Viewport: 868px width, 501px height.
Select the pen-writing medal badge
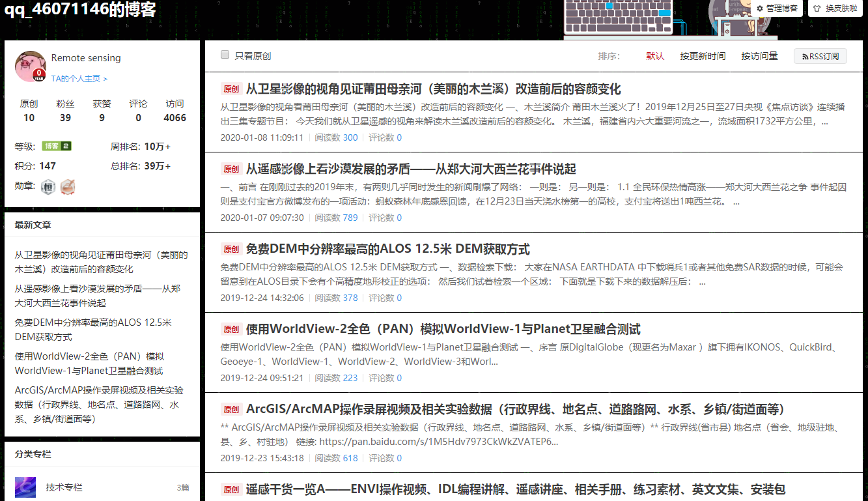point(67,187)
